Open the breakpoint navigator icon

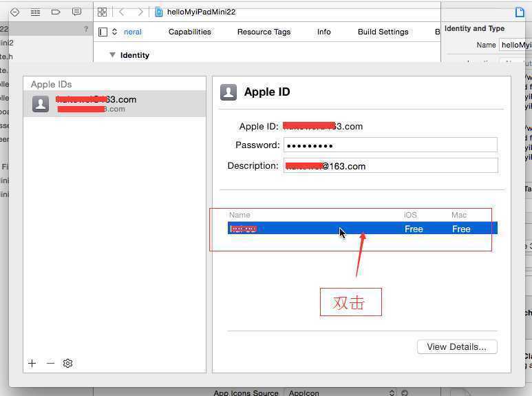[x=15, y=12]
